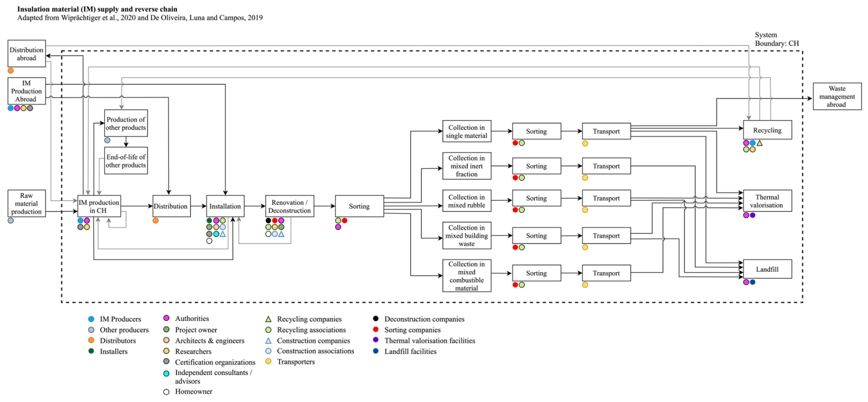Select the Raw material production box
This screenshot has width=868, height=402.
(x=27, y=203)
